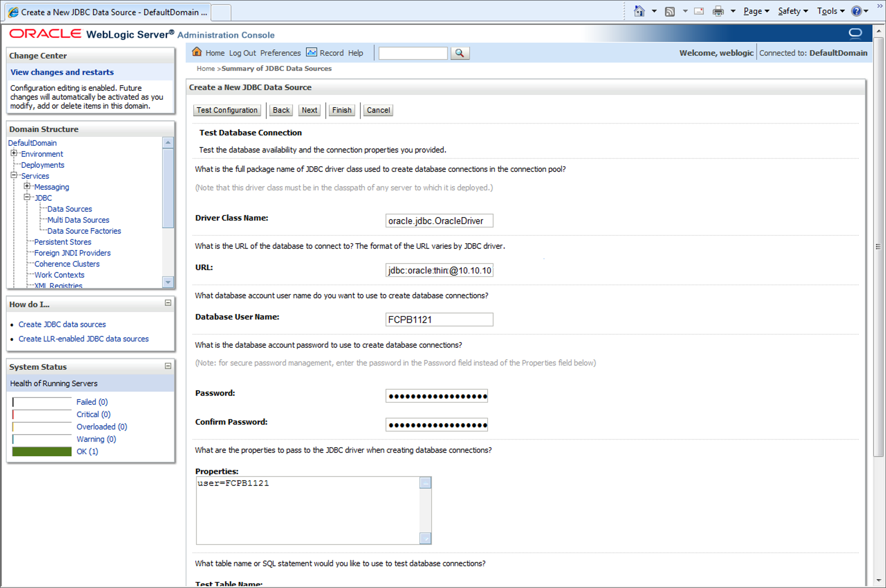886x588 pixels.
Task: Open Create JDBC data sources help link
Action: click(62, 324)
